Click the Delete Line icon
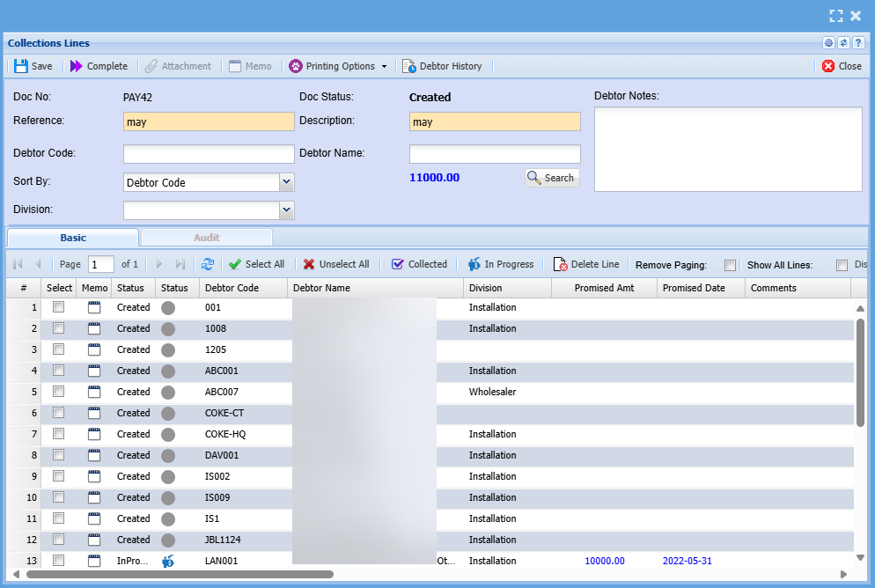Image resolution: width=875 pixels, height=588 pixels. coord(561,264)
